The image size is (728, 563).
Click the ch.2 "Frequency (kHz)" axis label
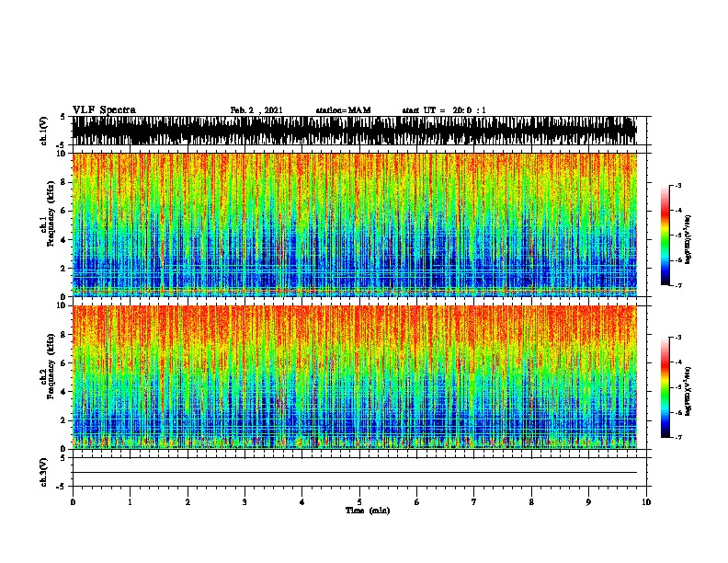pos(51,366)
